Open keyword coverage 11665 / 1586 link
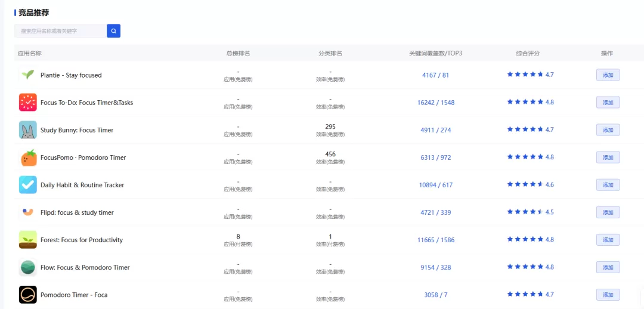Viewport: 644px width, 309px height. 436,240
